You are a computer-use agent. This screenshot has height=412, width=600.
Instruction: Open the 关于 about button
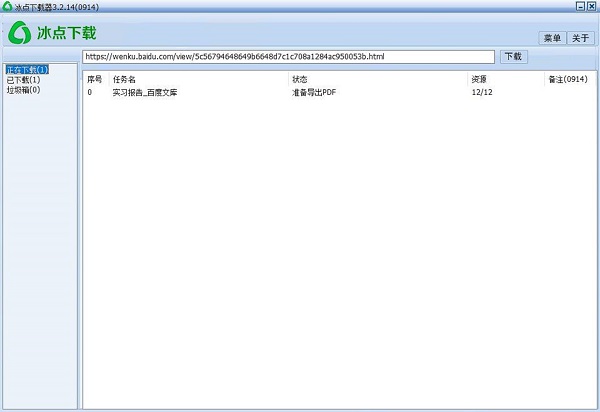580,38
